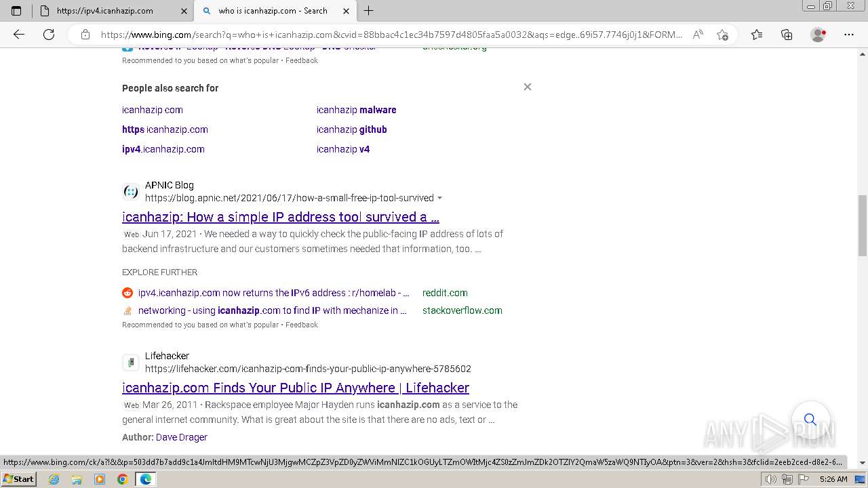Viewport: 868px width, 488px height.
Task: Close the ipv4.icanhazip.com tab
Action: click(x=184, y=11)
